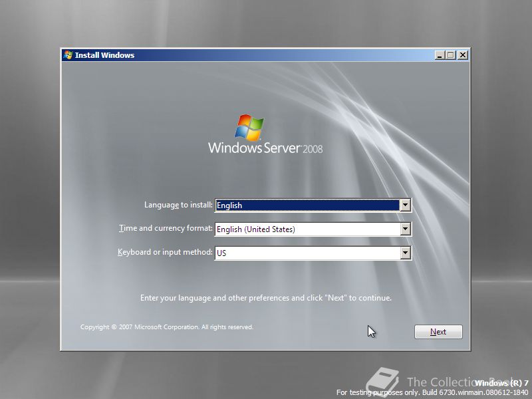Viewport: 532px width, 399px height.
Task: Expand the Time and currency format dropdown arrow
Action: pyautogui.click(x=406, y=229)
